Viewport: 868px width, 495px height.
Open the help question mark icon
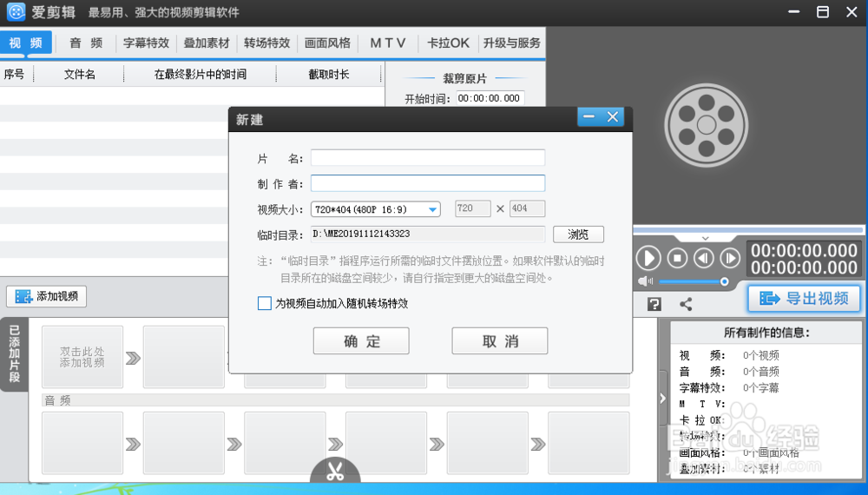654,304
